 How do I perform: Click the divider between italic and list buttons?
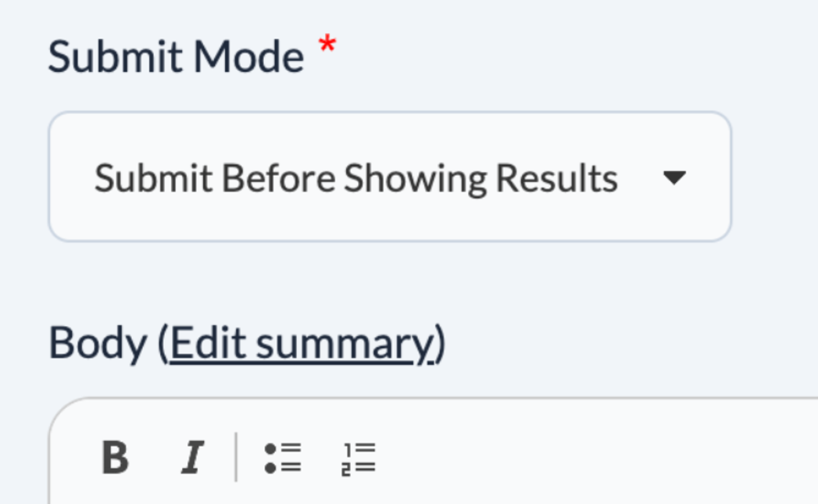click(236, 457)
